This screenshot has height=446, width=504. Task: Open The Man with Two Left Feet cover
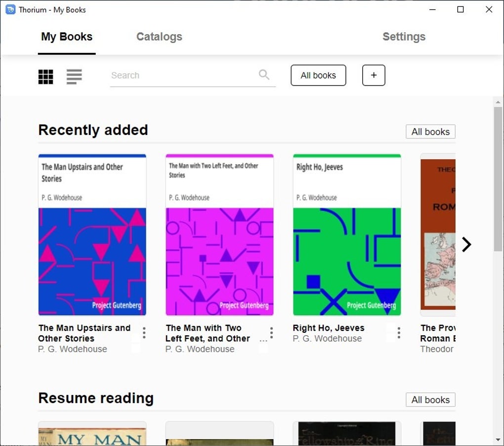[x=219, y=235]
